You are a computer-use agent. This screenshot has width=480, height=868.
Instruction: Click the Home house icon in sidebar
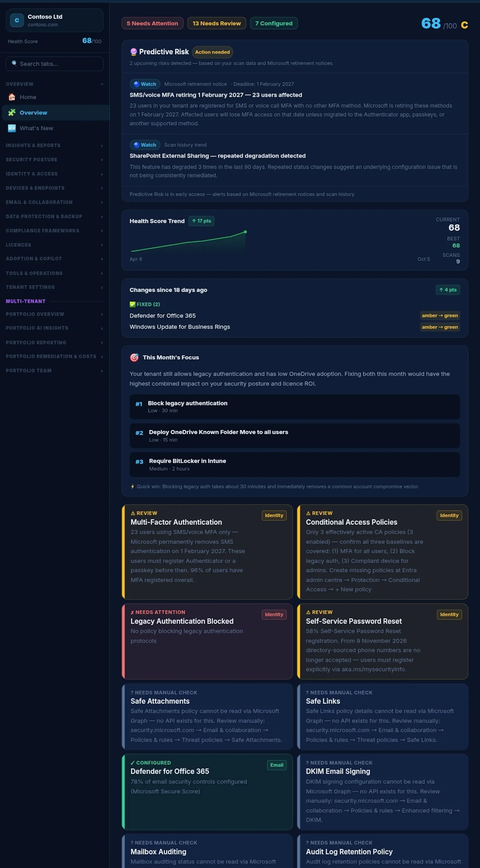[x=12, y=97]
